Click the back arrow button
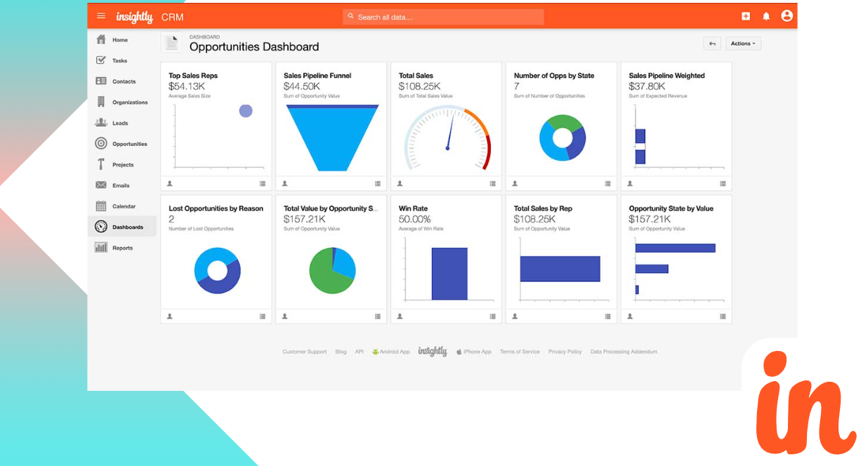Screen dimensions: 868x466 (712, 44)
